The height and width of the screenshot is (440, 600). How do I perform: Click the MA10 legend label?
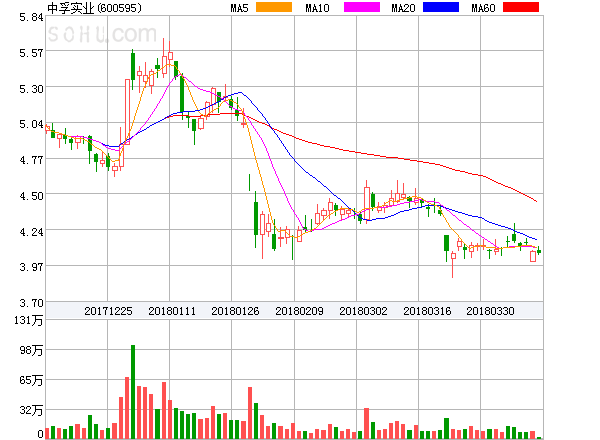(317, 8)
